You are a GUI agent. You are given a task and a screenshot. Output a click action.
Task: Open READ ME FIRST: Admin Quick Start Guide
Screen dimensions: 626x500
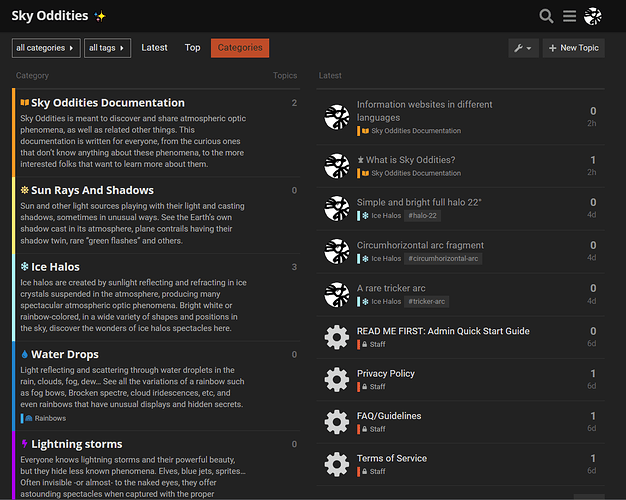443,331
